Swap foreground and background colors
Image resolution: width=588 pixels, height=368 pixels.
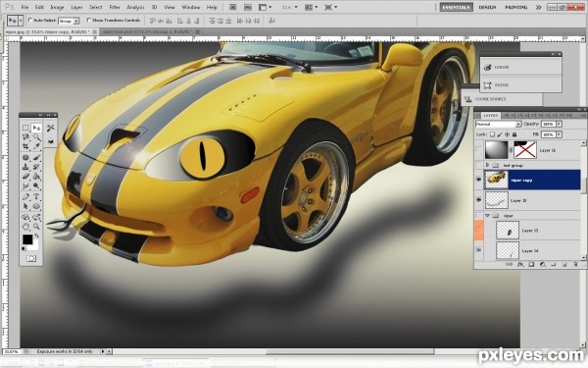click(37, 236)
